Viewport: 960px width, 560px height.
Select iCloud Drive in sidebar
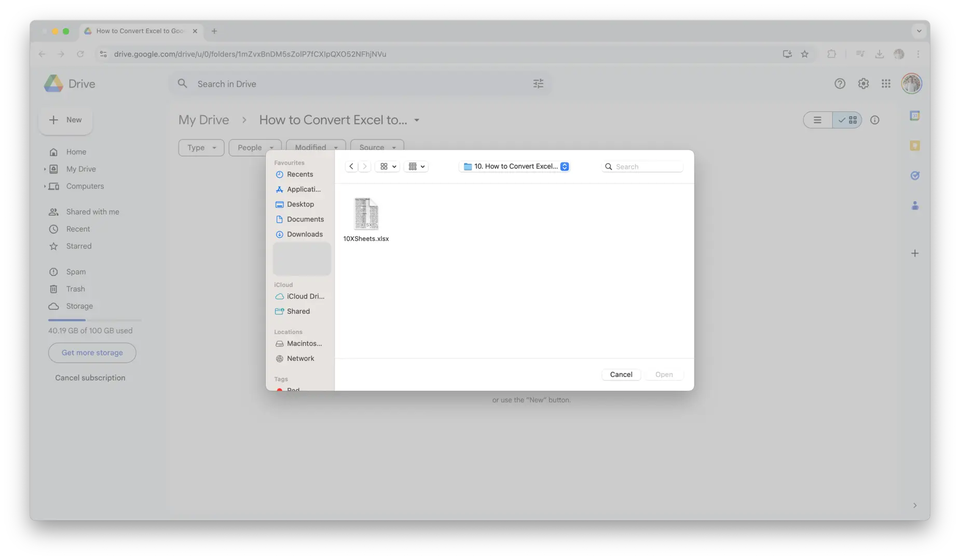(305, 297)
